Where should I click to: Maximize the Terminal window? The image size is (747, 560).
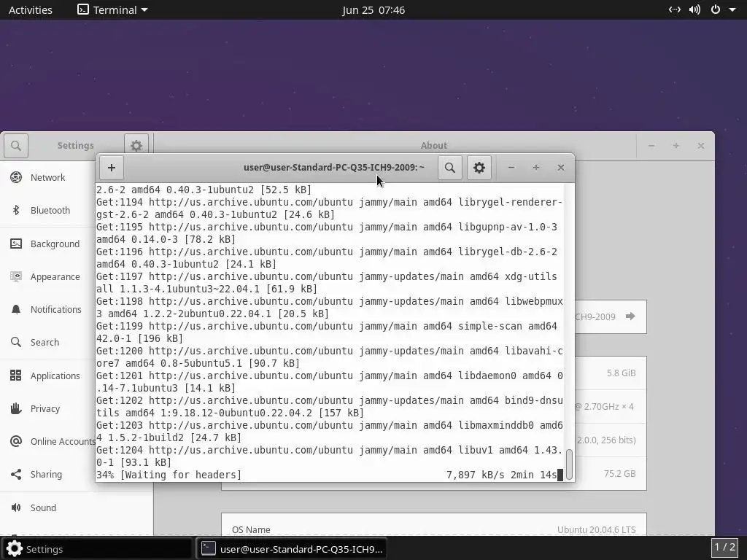tap(536, 168)
